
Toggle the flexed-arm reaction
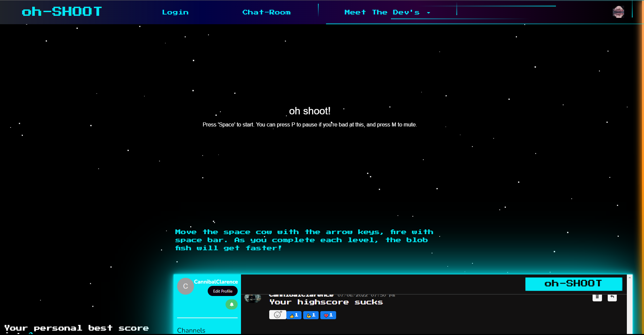coord(311,315)
